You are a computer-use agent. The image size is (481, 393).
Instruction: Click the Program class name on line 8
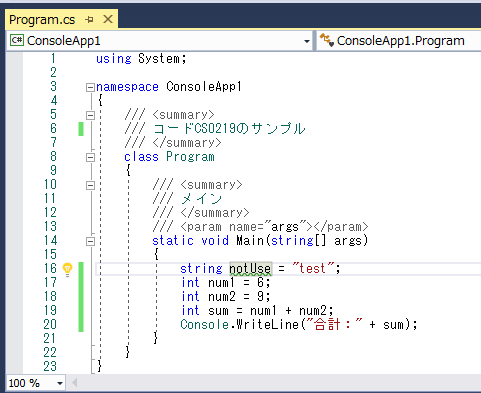tap(190, 157)
